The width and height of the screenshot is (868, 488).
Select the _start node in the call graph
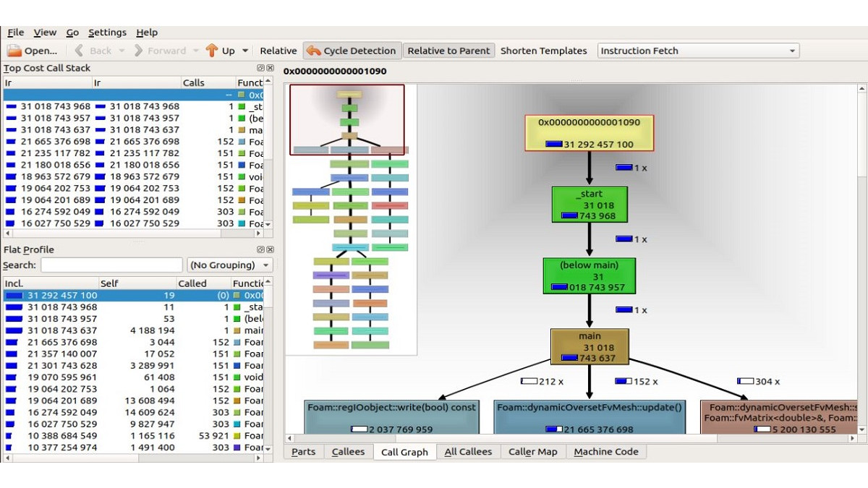590,205
